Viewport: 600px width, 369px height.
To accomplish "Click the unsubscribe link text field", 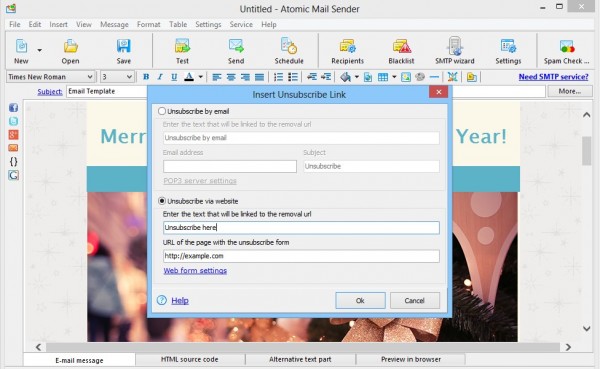I will [x=301, y=227].
